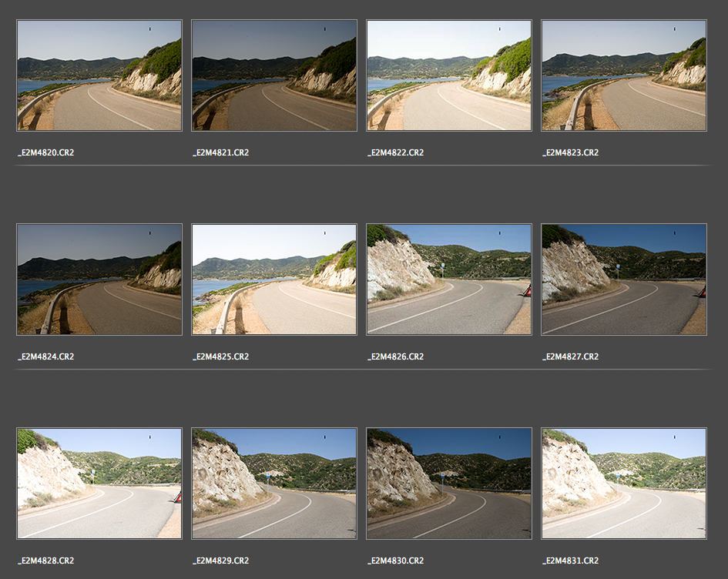Click the filename text _E2M4822.CR2

click(395, 152)
